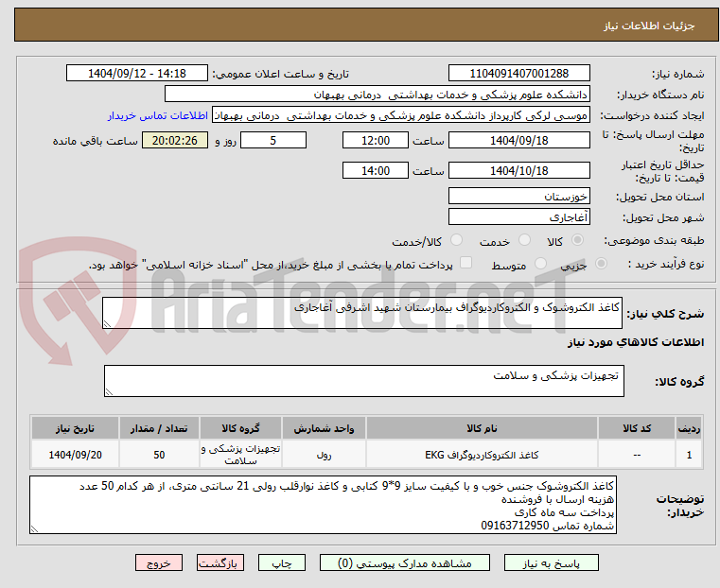Viewport: 720px width, 588px height.
Task: Click the price validity date 1404/10/18
Action: pos(518,170)
